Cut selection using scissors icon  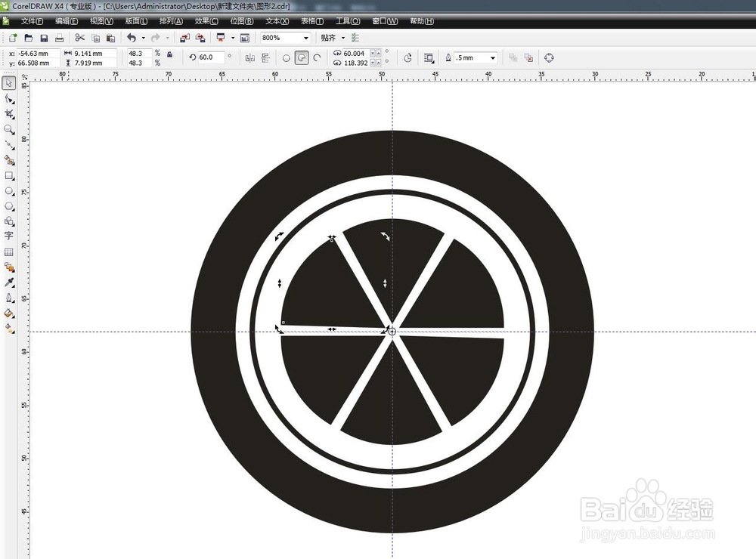pyautogui.click(x=80, y=38)
